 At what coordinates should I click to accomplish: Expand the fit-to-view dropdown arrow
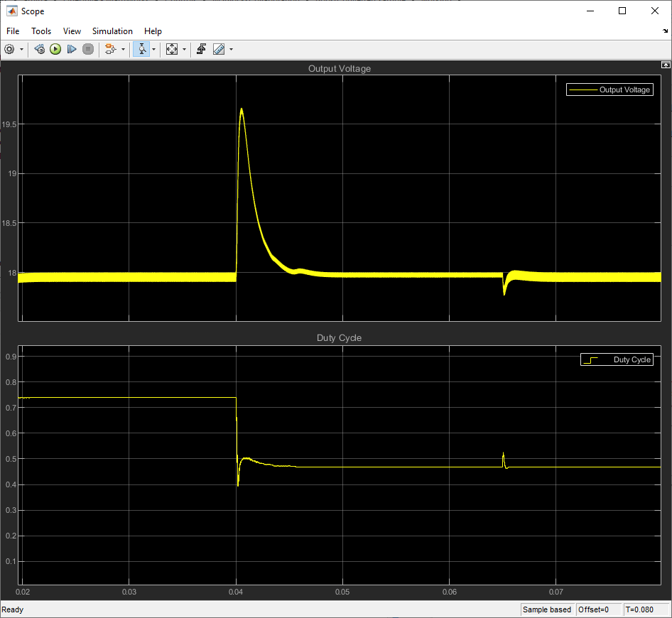point(183,49)
